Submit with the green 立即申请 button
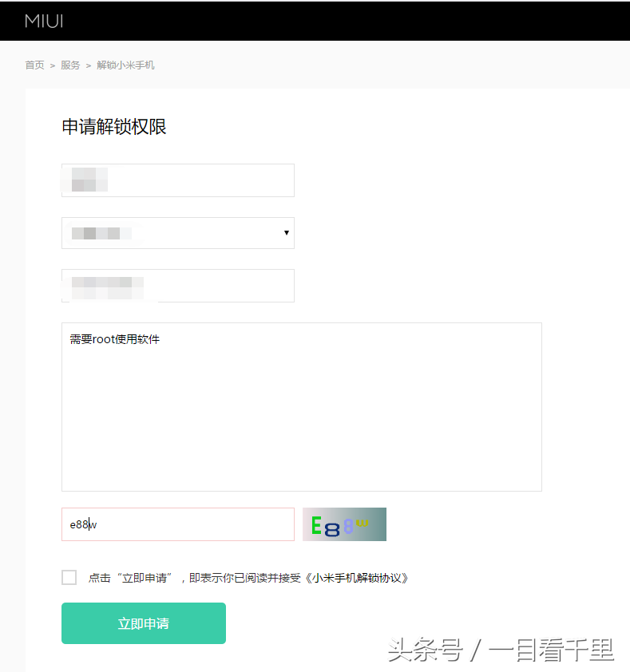Image resolution: width=630 pixels, height=672 pixels. (144, 623)
